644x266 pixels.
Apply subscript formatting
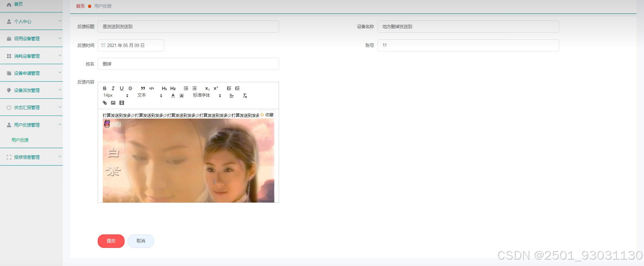(207, 88)
